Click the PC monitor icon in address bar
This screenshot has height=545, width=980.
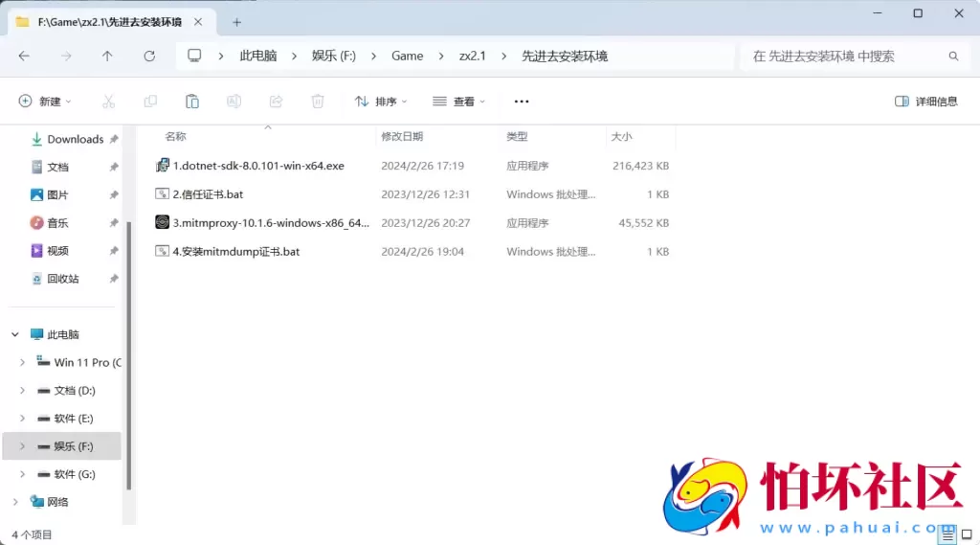click(194, 55)
